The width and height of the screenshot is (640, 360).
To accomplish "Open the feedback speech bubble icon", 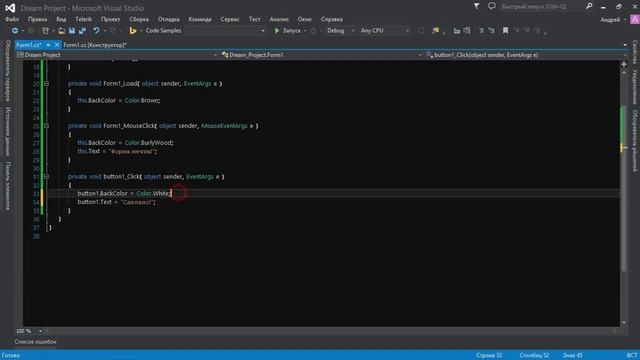I will click(x=491, y=7).
